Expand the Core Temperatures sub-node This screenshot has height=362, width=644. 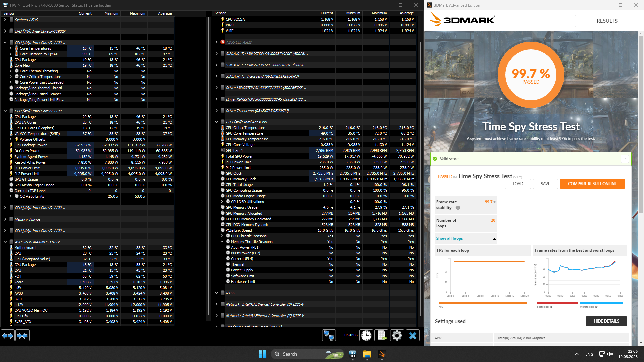pyautogui.click(x=10, y=48)
